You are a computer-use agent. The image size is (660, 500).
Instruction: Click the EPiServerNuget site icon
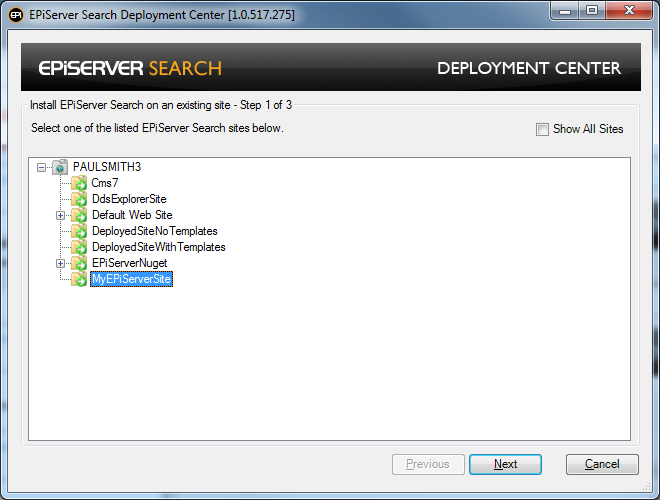pos(79,263)
